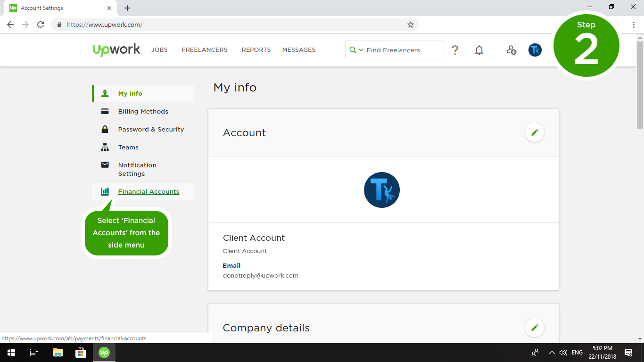This screenshot has width=644, height=362.
Task: Open the JOBS menu
Action: (159, 50)
